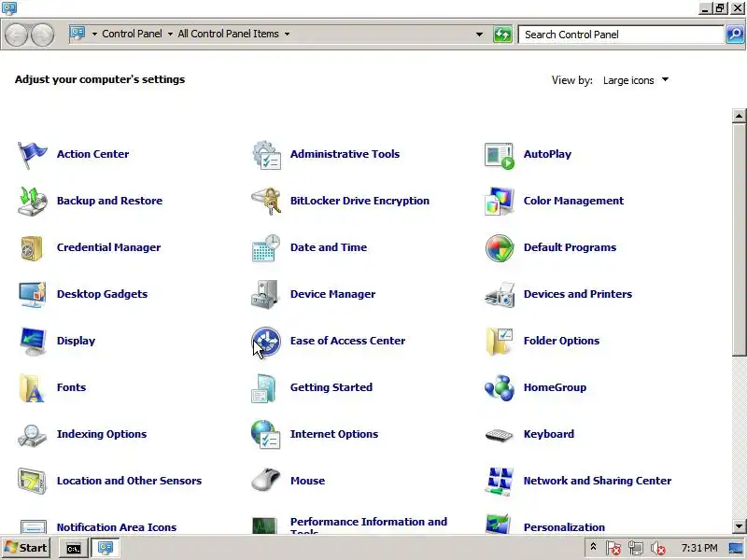This screenshot has height=560, width=747.
Task: Click the Action Center flag tray icon
Action: 613,549
